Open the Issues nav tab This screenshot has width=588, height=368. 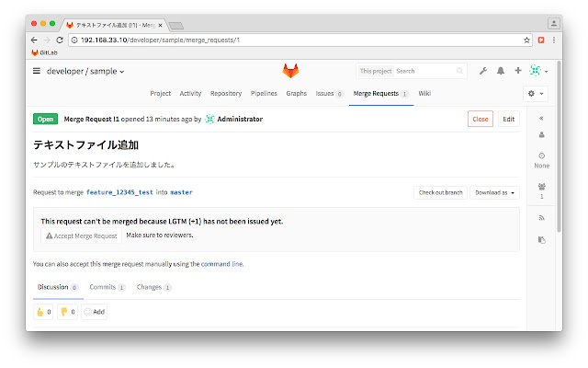click(329, 94)
